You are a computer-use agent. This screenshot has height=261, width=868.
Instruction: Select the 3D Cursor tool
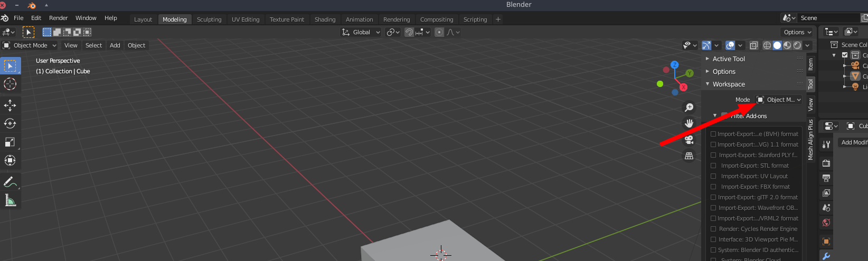pyautogui.click(x=10, y=84)
